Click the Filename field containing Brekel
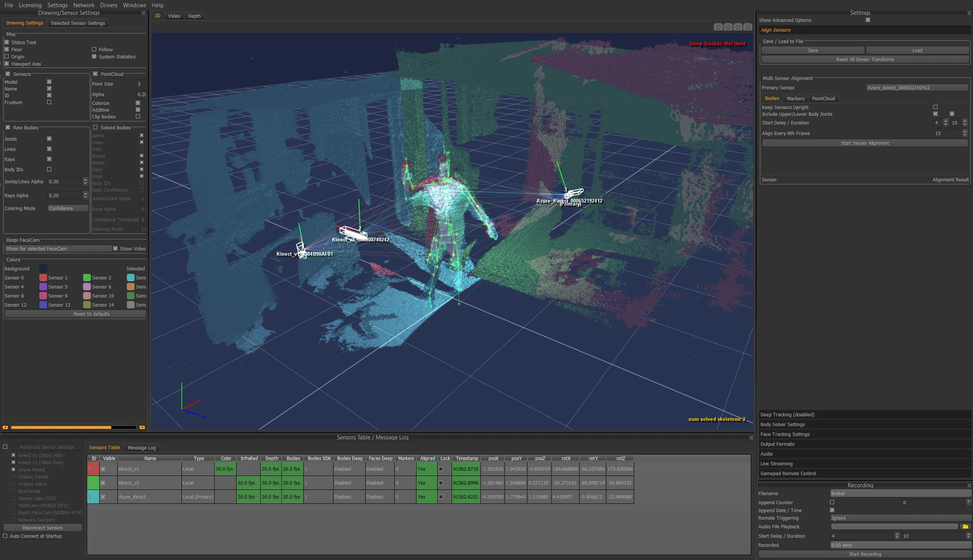 tap(900, 494)
